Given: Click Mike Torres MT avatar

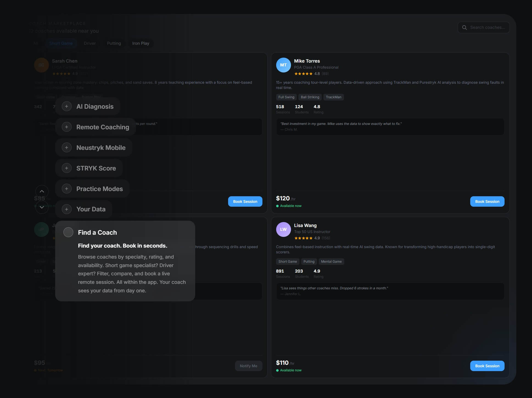Looking at the screenshot, I should pos(283,65).
